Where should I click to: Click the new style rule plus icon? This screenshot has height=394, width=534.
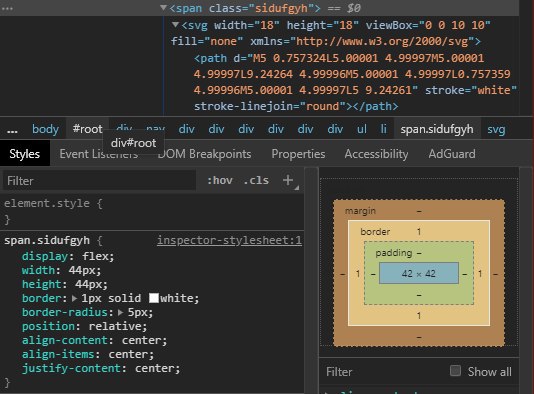pyautogui.click(x=288, y=180)
